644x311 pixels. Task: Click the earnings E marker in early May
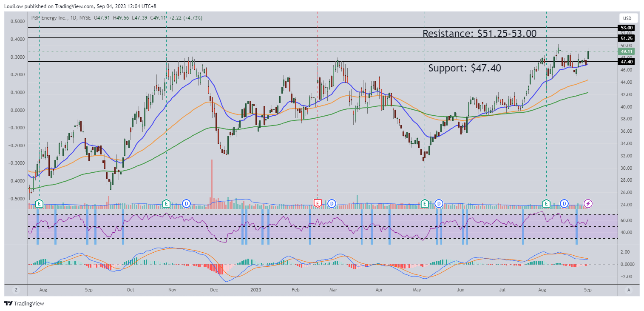(x=424, y=203)
